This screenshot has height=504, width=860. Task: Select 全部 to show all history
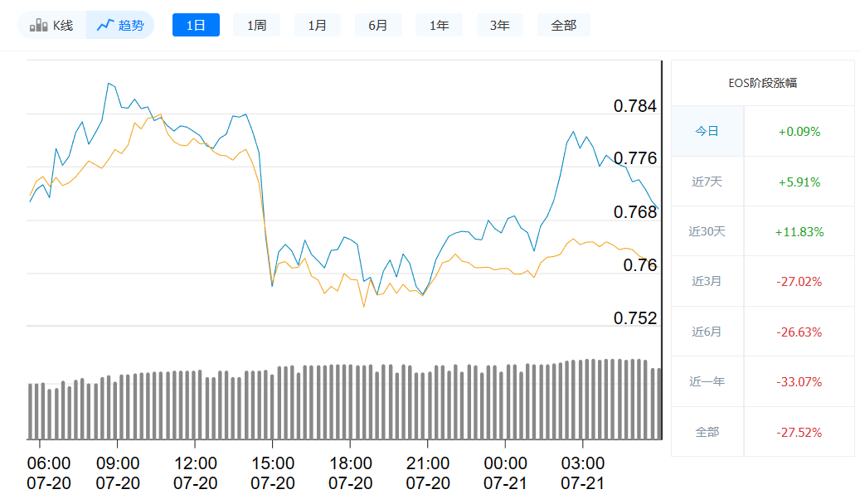(x=563, y=24)
